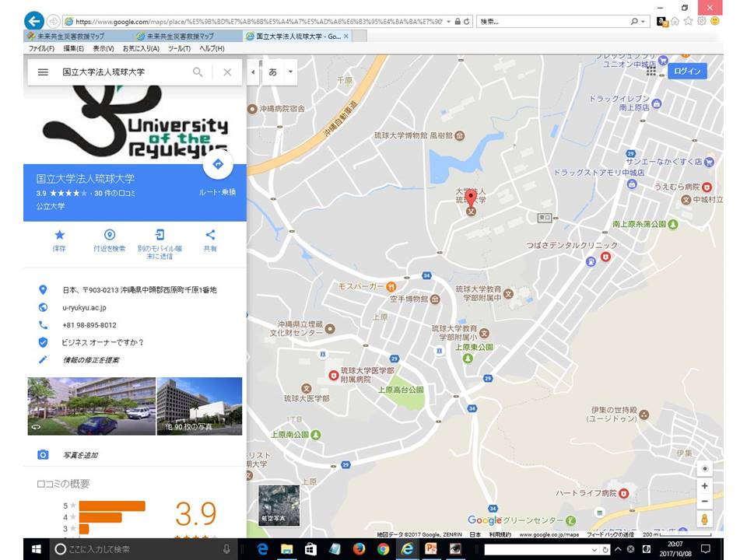Open the Google apps grid icon
The image size is (747, 560).
click(x=651, y=71)
